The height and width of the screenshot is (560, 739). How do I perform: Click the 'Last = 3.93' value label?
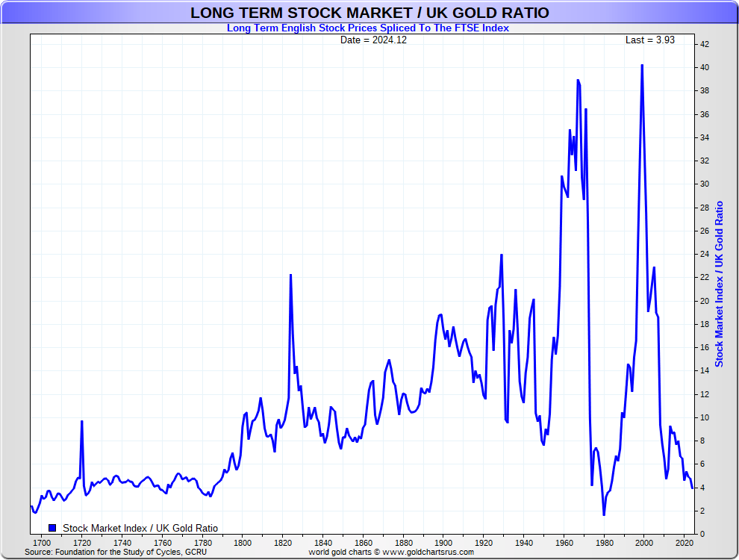click(x=649, y=40)
